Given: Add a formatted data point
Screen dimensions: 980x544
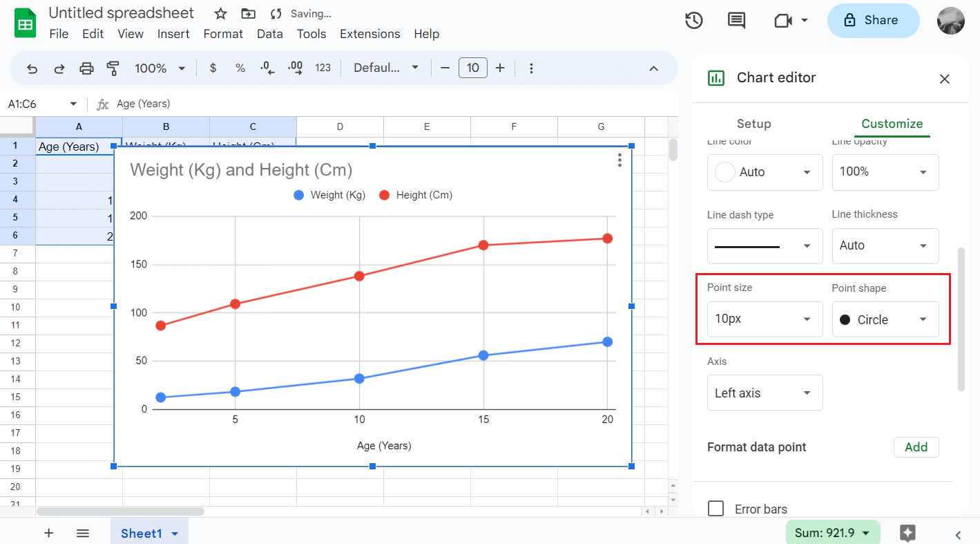Looking at the screenshot, I should 916,447.
